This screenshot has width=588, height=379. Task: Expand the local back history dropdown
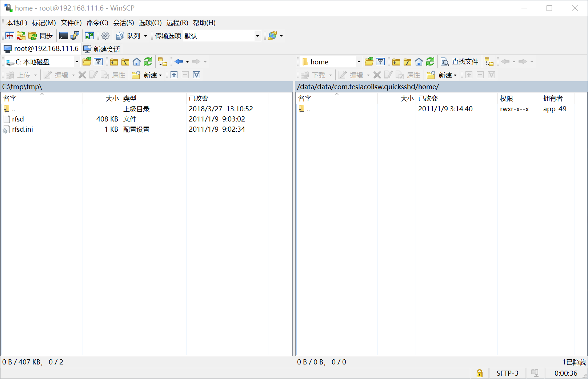(187, 62)
